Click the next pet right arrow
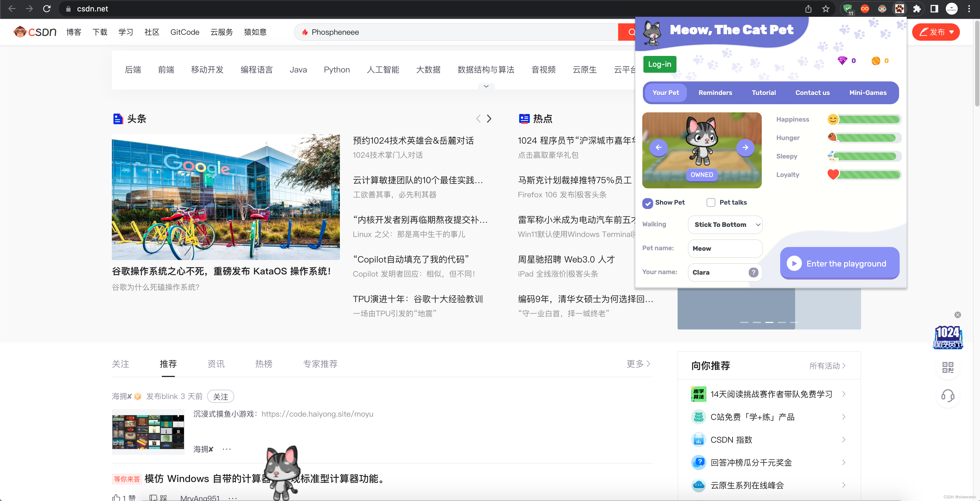 pyautogui.click(x=745, y=148)
